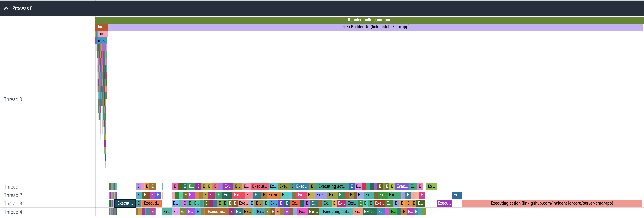
Task: Select the Thread 0 track label
Action: click(13, 99)
